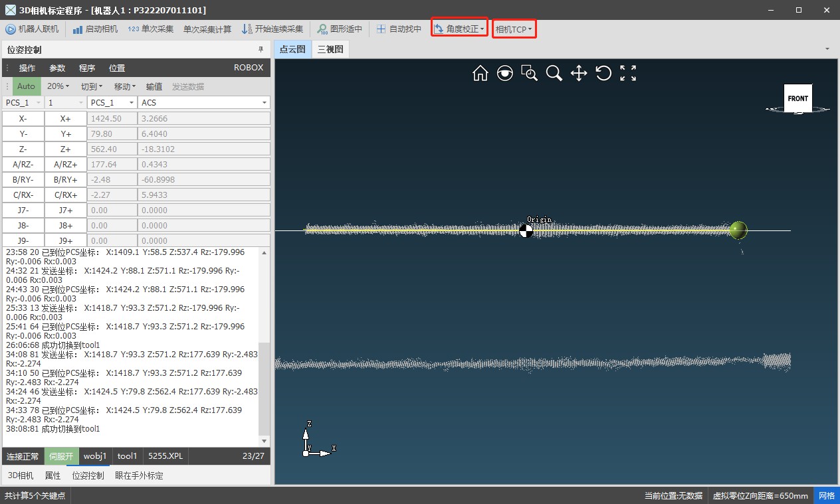Select the zoom-to-window icon
The width and height of the screenshot is (840, 504).
click(530, 73)
